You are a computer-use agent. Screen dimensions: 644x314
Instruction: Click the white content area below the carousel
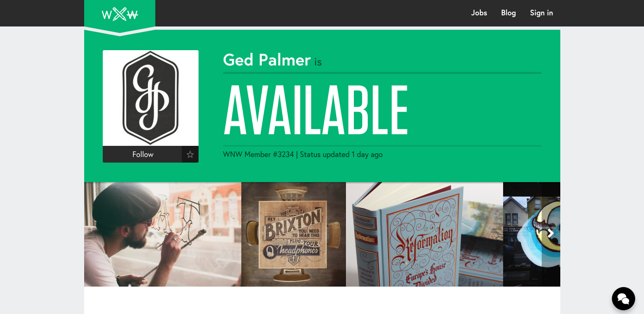(x=322, y=300)
